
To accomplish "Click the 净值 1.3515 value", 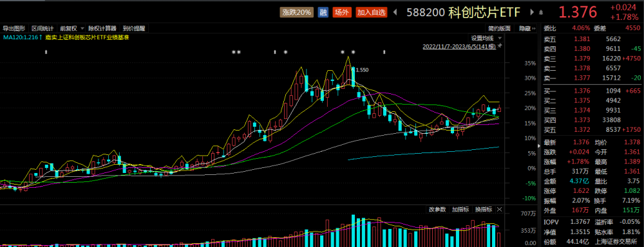I will [x=581, y=232].
